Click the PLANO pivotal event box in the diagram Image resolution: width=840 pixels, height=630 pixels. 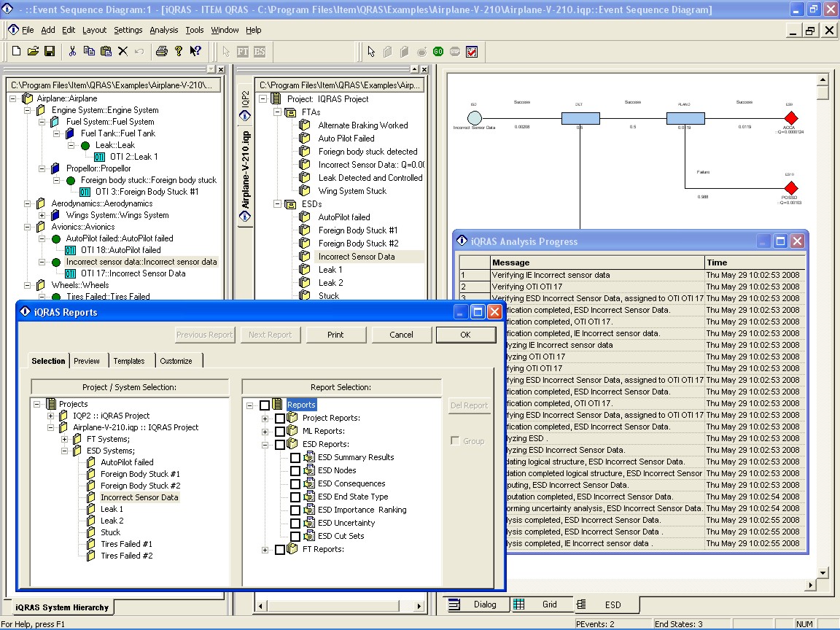pos(685,118)
